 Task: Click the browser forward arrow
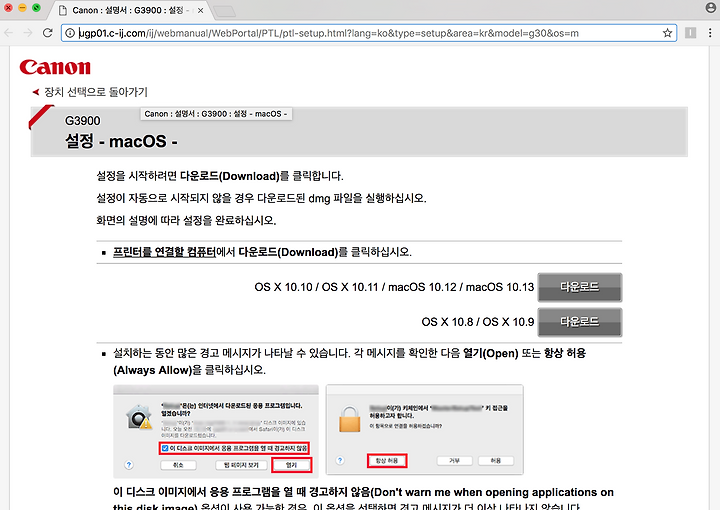click(28, 33)
